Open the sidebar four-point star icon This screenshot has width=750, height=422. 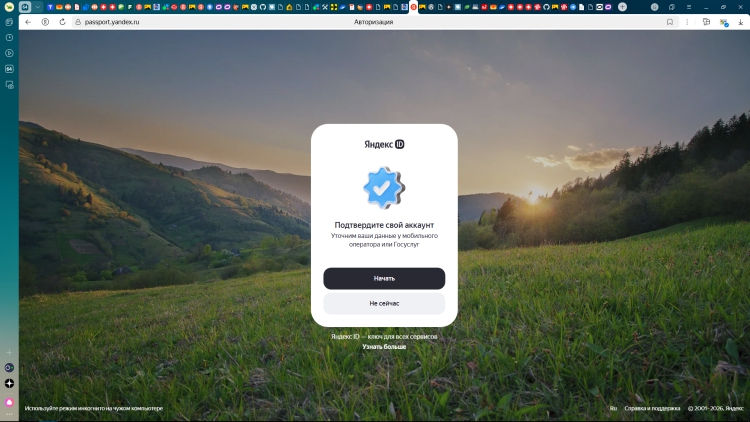click(x=9, y=383)
